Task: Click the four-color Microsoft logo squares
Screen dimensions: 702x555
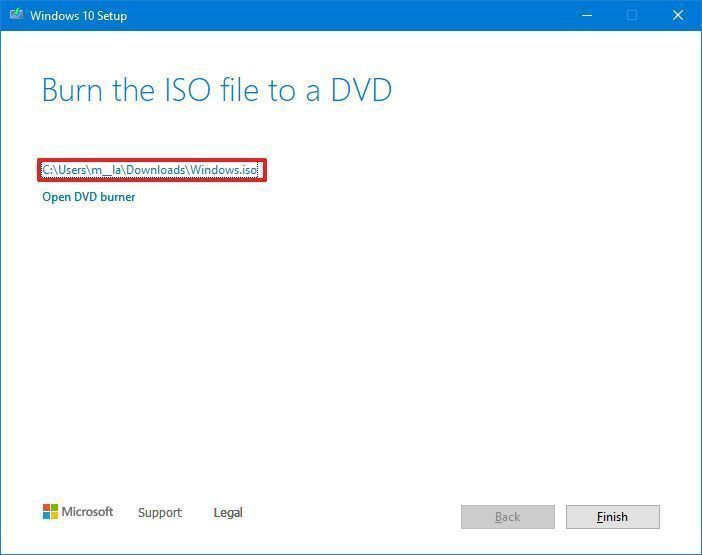Action: pos(50,512)
